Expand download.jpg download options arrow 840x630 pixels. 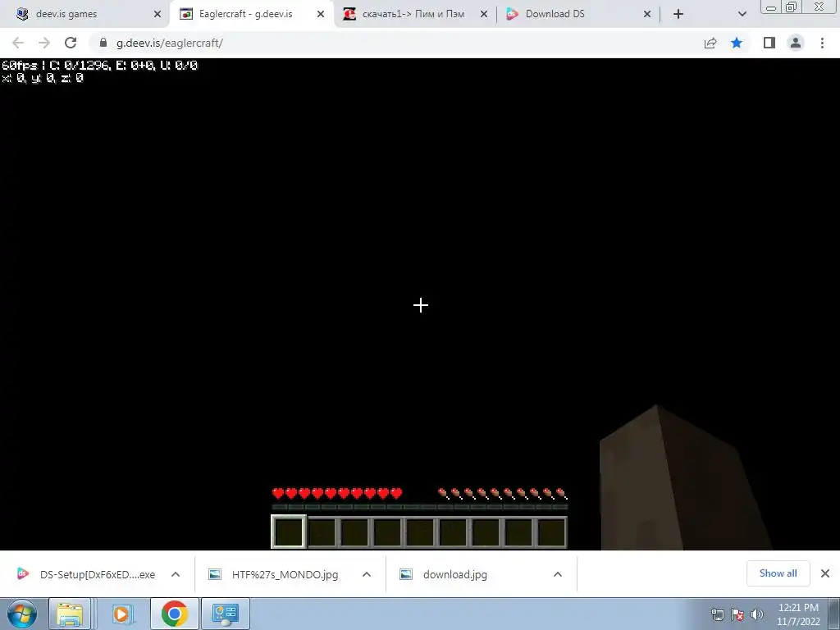(558, 574)
